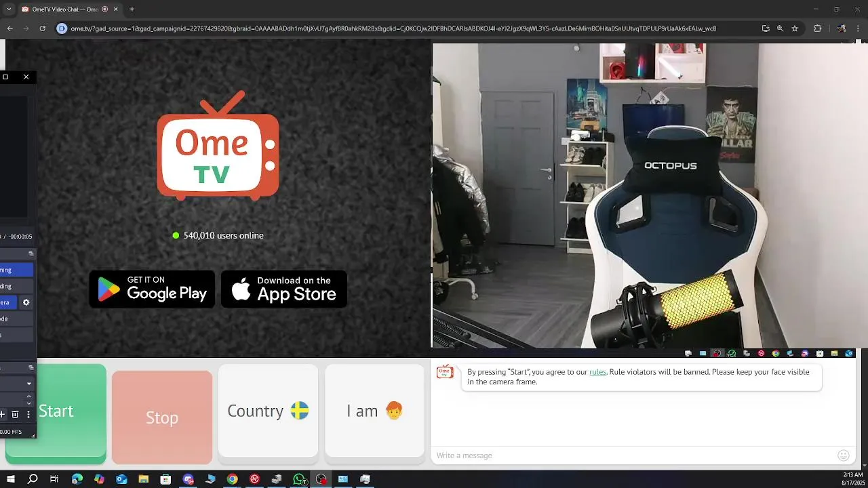Open Task View on the taskbar
Viewport: 868px width, 488px height.
pyautogui.click(x=54, y=479)
